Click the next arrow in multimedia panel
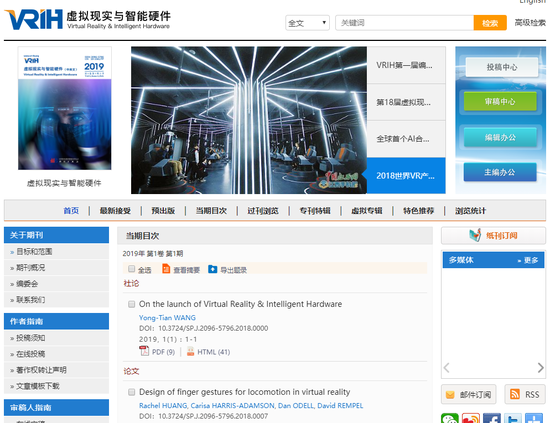This screenshot has height=423, width=550. (541, 368)
